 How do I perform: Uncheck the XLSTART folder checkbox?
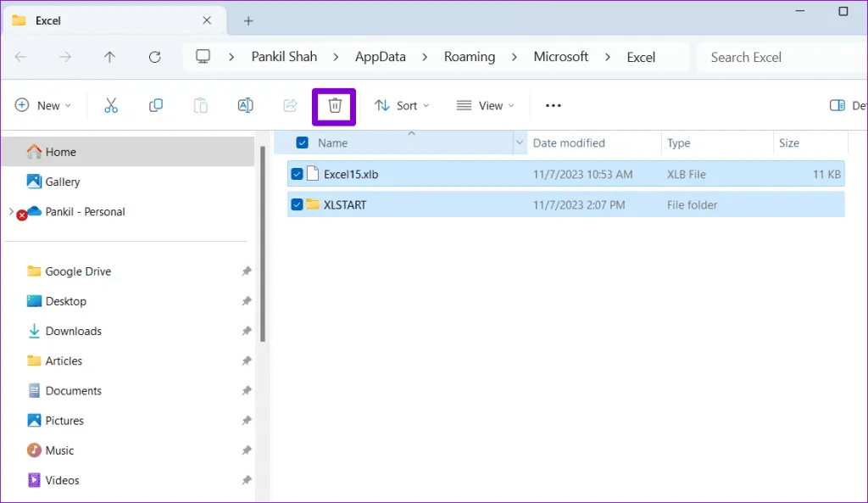click(x=297, y=204)
